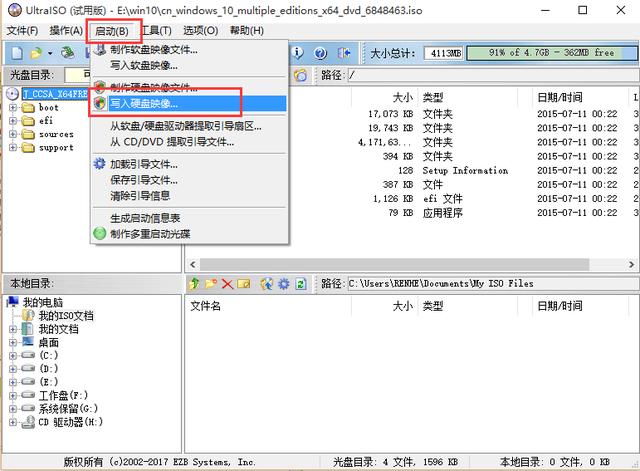Viewport: 640px width, 471px height.
Task: Expand the (C:) drive node
Action: [13, 355]
